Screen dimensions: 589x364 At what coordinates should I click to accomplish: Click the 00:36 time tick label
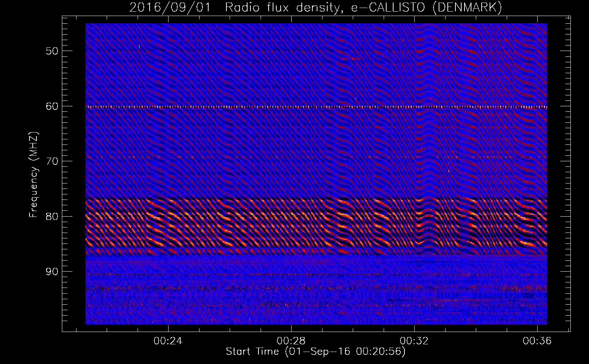(x=537, y=341)
